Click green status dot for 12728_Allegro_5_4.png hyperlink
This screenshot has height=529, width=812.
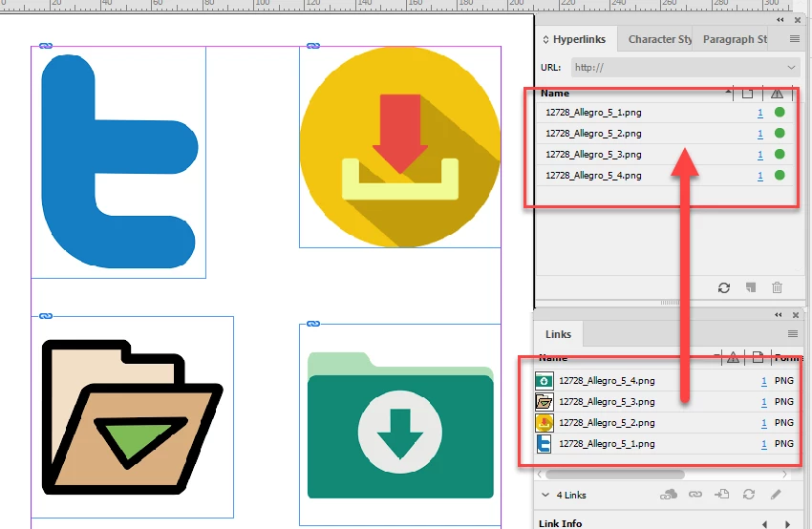pyautogui.click(x=780, y=175)
